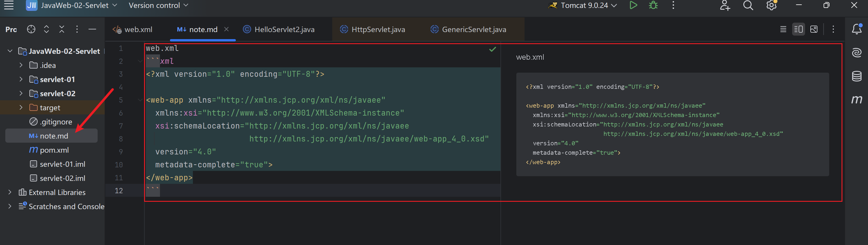Expand the target folder
868x245 pixels.
(x=21, y=108)
